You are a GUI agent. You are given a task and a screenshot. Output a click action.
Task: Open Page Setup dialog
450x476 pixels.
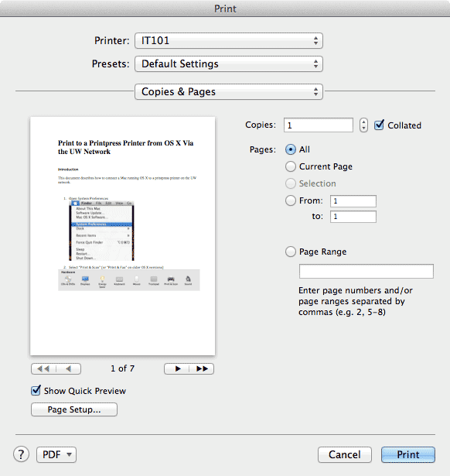pyautogui.click(x=74, y=409)
